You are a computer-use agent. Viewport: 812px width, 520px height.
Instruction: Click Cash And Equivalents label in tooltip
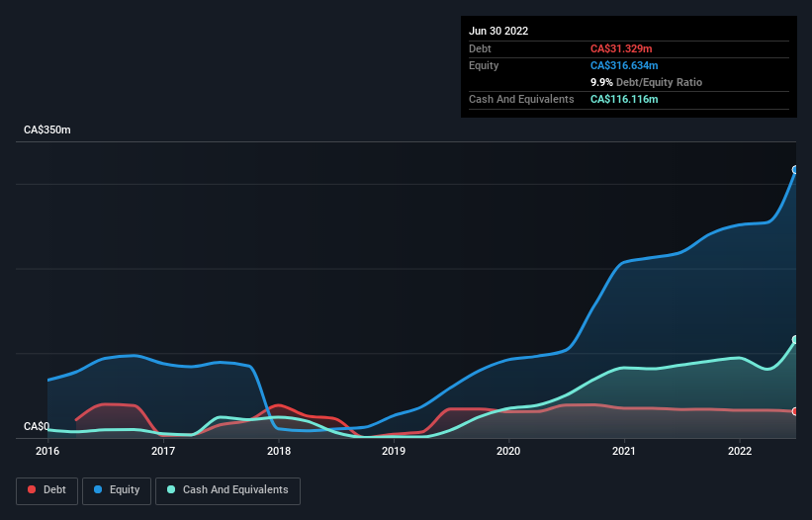[521, 99]
